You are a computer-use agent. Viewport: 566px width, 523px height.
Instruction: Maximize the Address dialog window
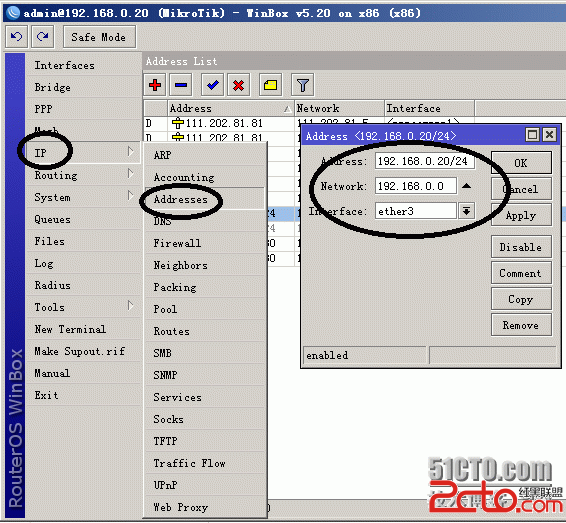pos(532,135)
